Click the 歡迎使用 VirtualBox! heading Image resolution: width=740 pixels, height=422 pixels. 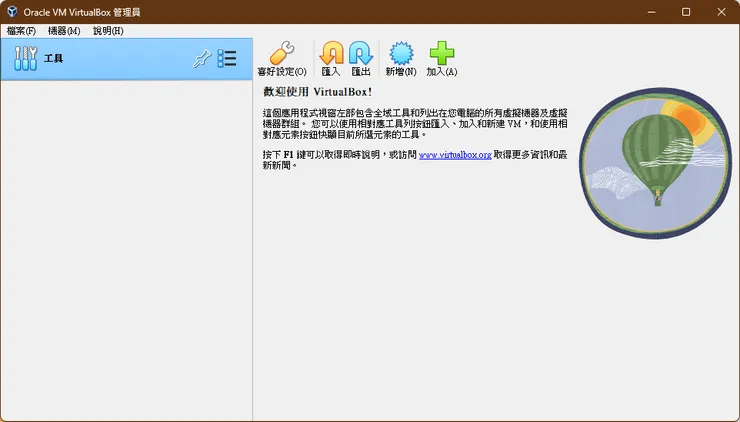point(318,92)
